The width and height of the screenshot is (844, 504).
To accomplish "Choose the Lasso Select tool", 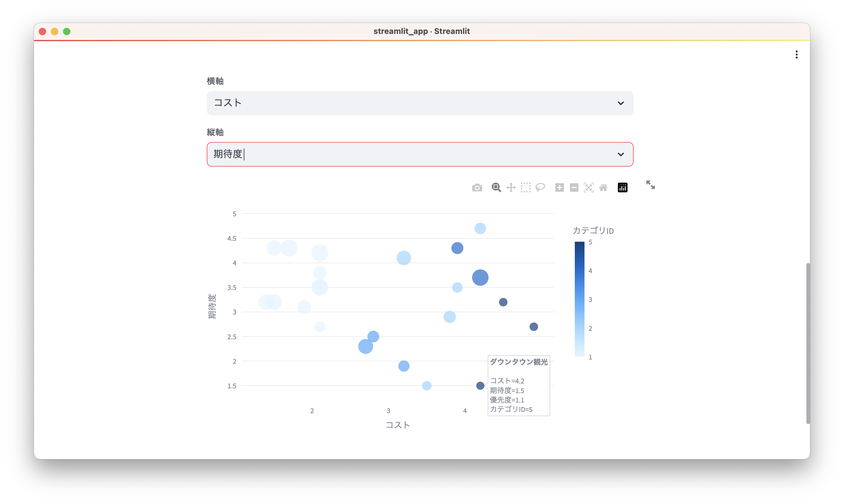I will pos(540,187).
